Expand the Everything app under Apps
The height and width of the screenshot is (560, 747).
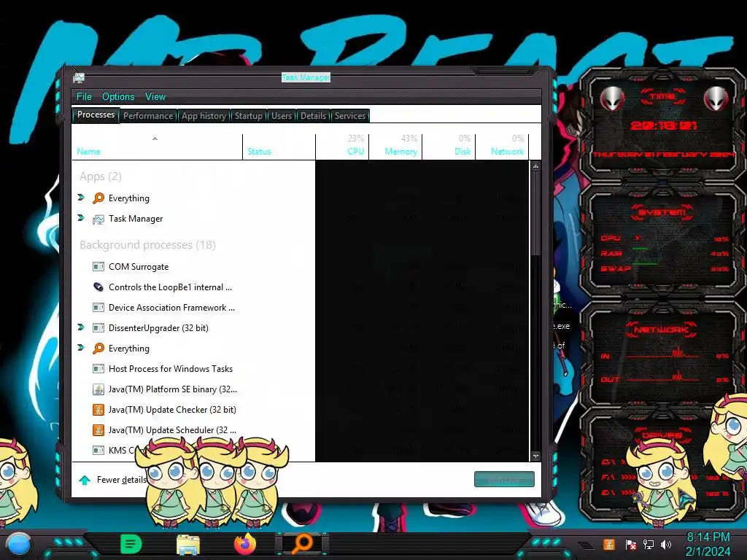click(81, 197)
